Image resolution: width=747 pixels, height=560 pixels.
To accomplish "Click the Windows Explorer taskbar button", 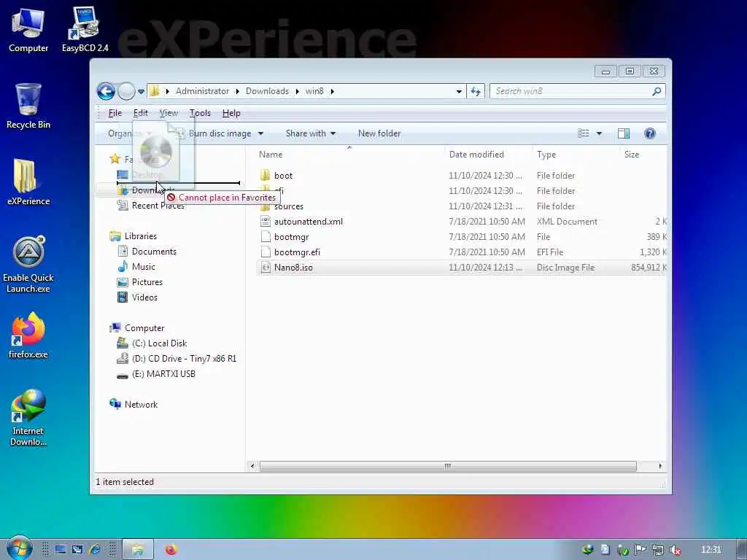I will (x=138, y=550).
